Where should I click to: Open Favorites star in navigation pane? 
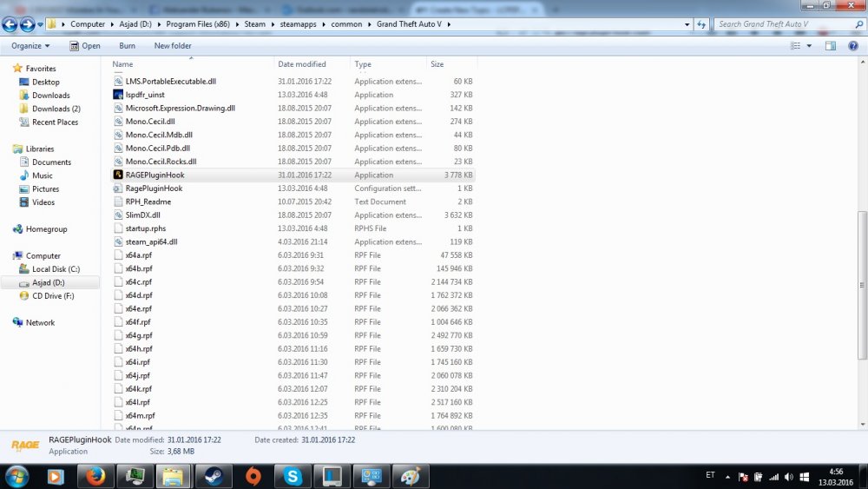click(17, 68)
